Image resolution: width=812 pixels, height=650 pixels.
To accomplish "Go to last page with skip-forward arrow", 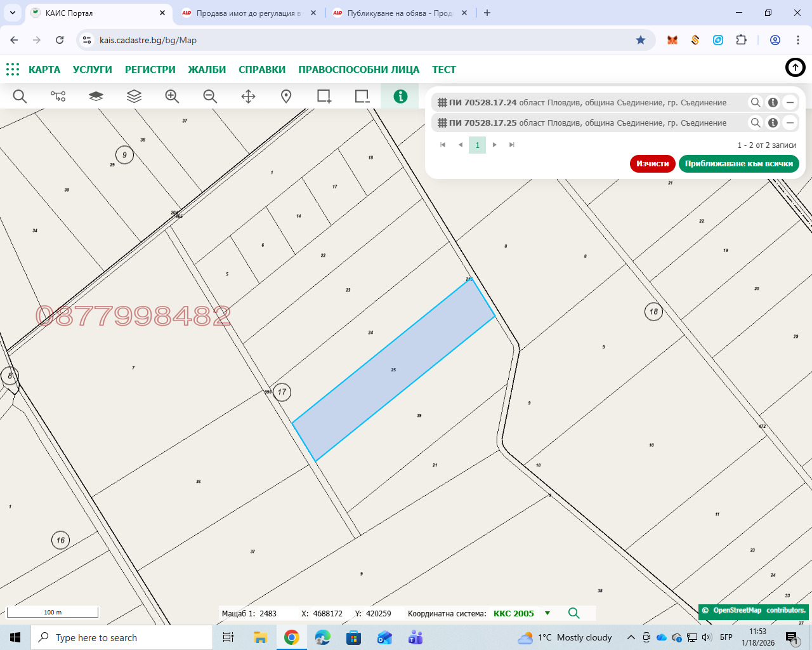I will pyautogui.click(x=511, y=145).
